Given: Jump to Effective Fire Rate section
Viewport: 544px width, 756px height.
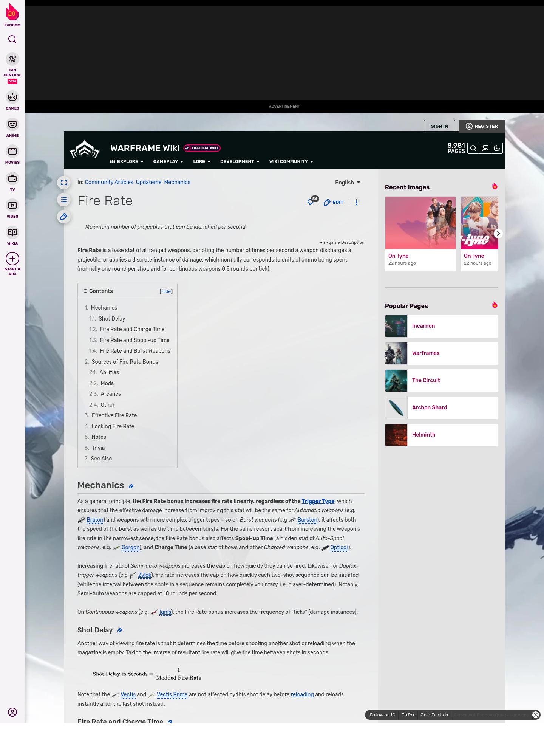Looking at the screenshot, I should 111,415.
